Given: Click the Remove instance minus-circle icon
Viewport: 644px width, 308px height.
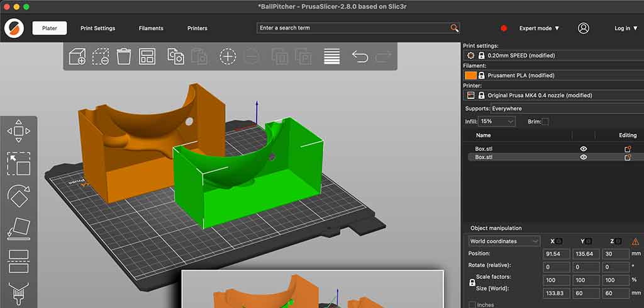Looking at the screenshot, I should coord(252,56).
